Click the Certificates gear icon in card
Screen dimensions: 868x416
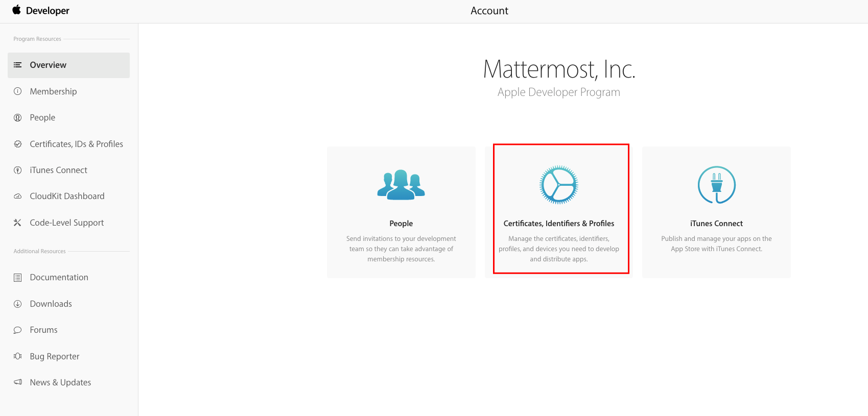click(558, 185)
